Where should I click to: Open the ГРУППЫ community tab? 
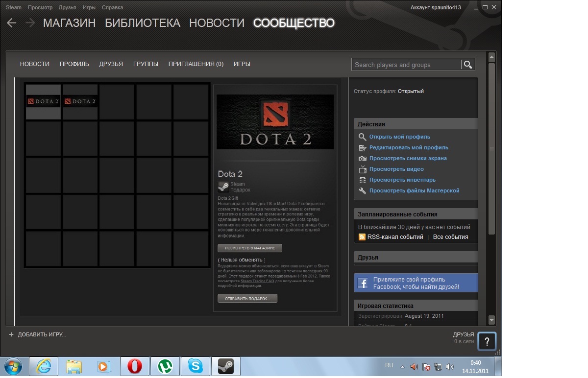(x=146, y=64)
